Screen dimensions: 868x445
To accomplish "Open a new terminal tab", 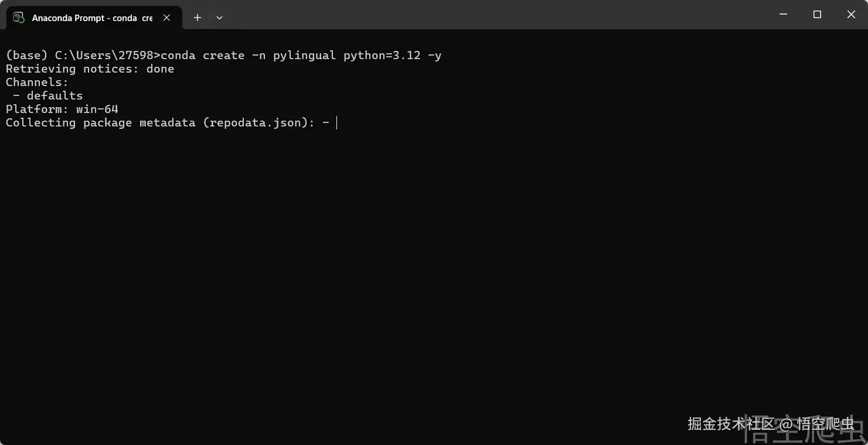I will coord(198,18).
